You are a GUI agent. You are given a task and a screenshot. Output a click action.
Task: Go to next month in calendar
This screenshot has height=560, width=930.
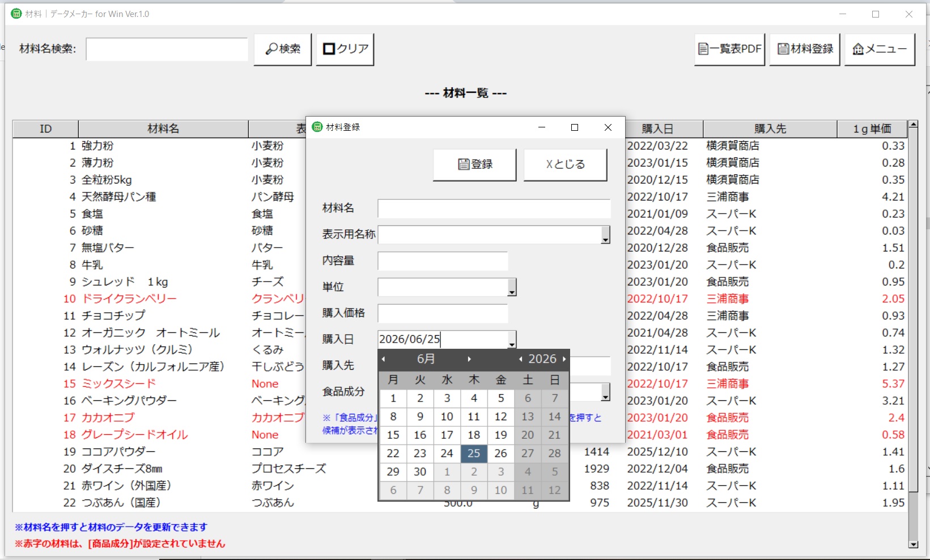(469, 359)
